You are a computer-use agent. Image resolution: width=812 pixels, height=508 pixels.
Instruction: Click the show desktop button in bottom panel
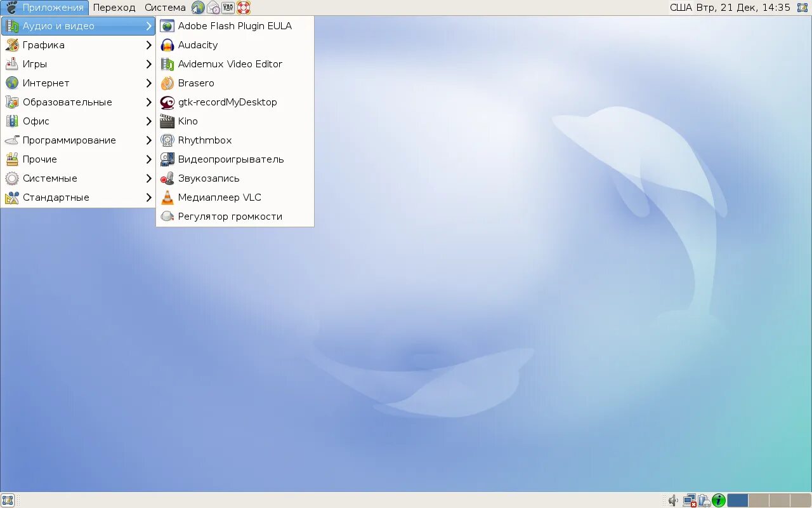click(8, 500)
